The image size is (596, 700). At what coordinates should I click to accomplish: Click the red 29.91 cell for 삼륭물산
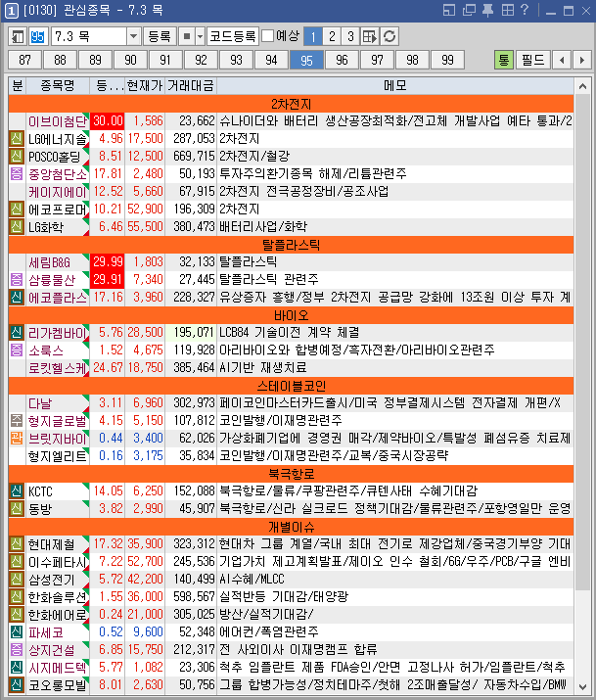tap(108, 279)
